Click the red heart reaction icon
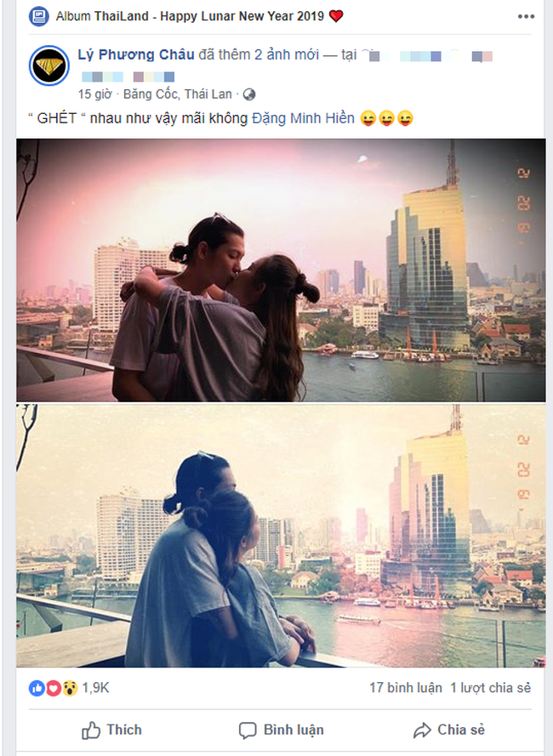Screen dimensions: 553x756 pos(53,689)
